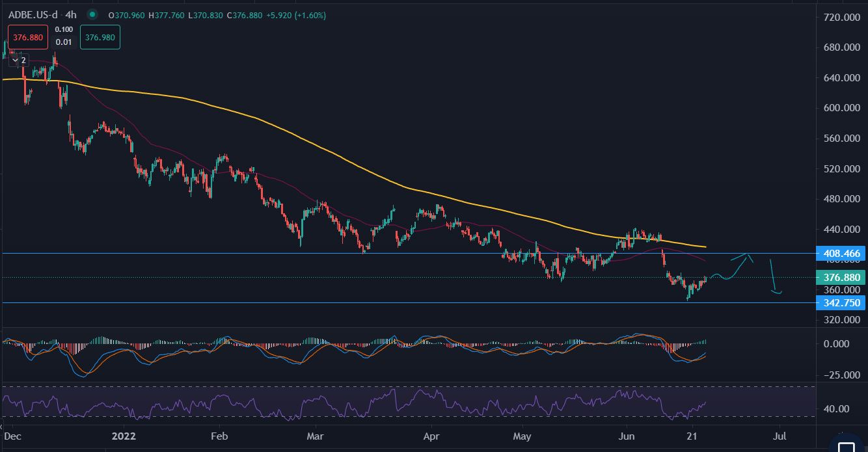Click the green market status dot
Image resolution: width=868 pixels, height=452 pixels.
coord(93,14)
